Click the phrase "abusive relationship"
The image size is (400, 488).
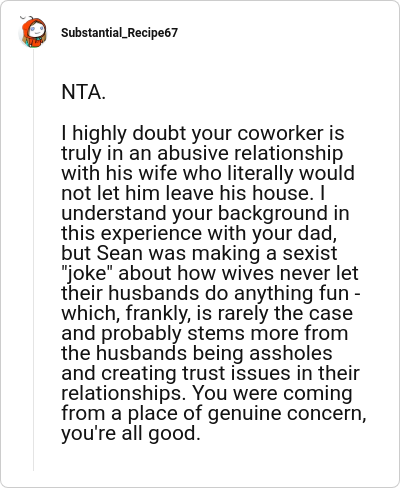250,153
